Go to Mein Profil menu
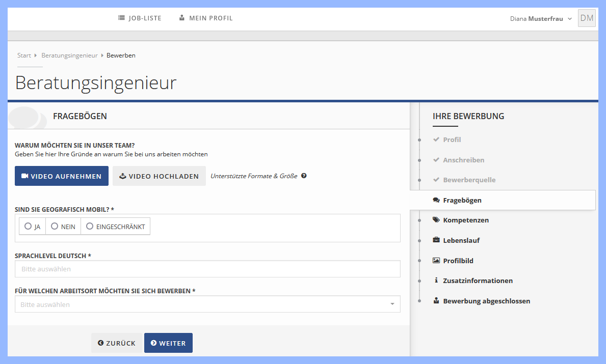Viewport: 606px width, 364px height. 206,18
